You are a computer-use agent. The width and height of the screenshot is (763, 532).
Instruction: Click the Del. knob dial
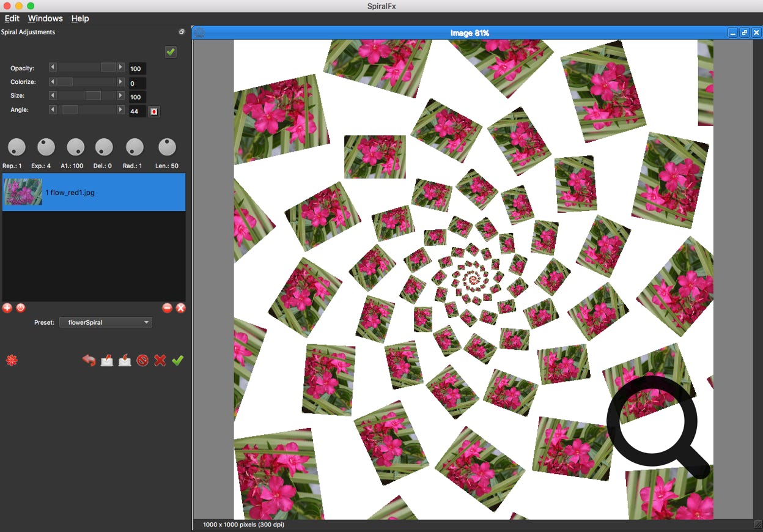point(105,147)
